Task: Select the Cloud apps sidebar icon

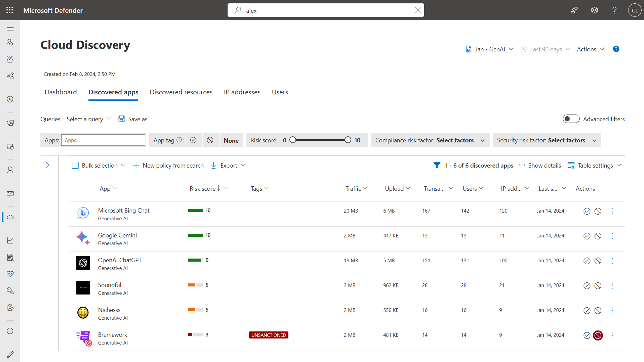Action: pyautogui.click(x=10, y=217)
